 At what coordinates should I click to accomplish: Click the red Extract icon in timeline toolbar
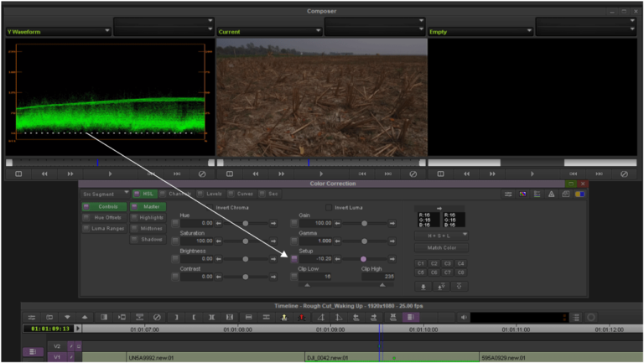[x=302, y=317]
